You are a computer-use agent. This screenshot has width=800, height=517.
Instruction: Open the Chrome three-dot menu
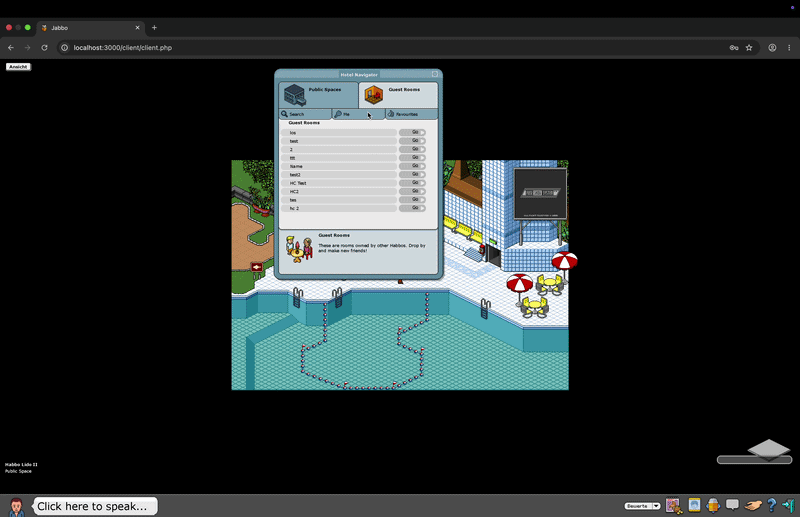(789, 47)
